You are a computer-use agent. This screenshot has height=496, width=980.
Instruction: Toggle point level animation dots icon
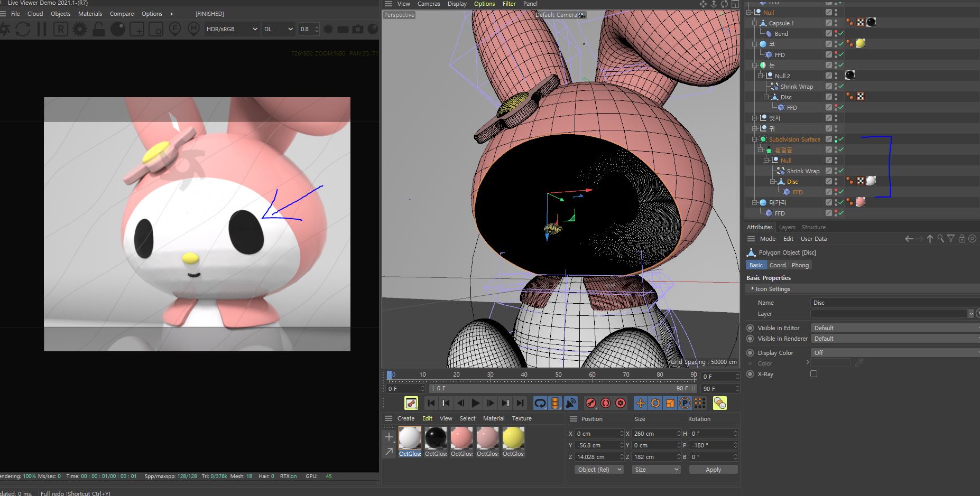699,403
